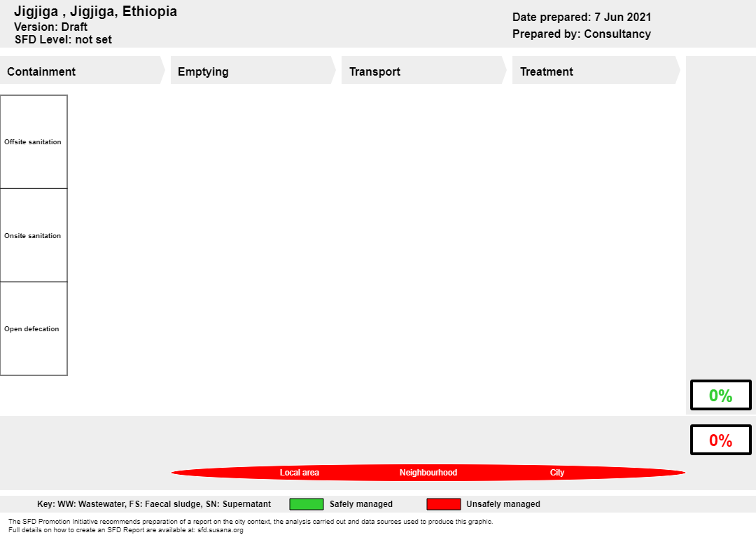Click the Offsite sanitation box
The height and width of the screenshot is (535, 756).
click(34, 142)
